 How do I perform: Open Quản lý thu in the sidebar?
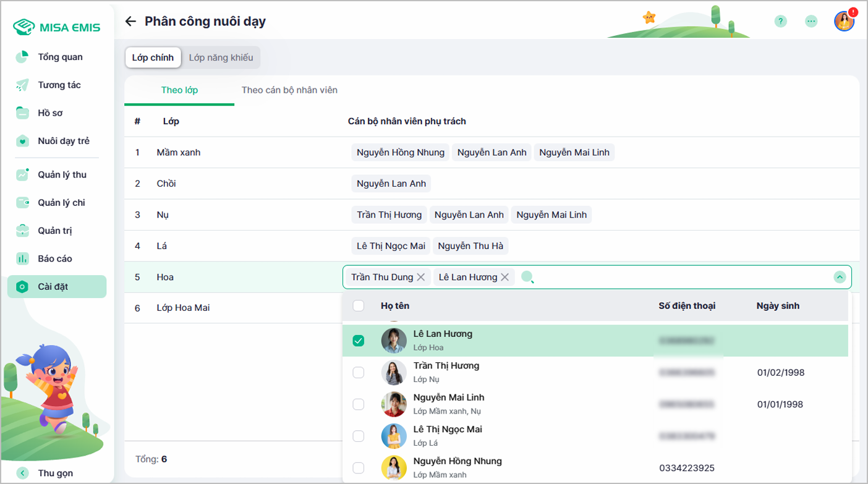coord(62,175)
